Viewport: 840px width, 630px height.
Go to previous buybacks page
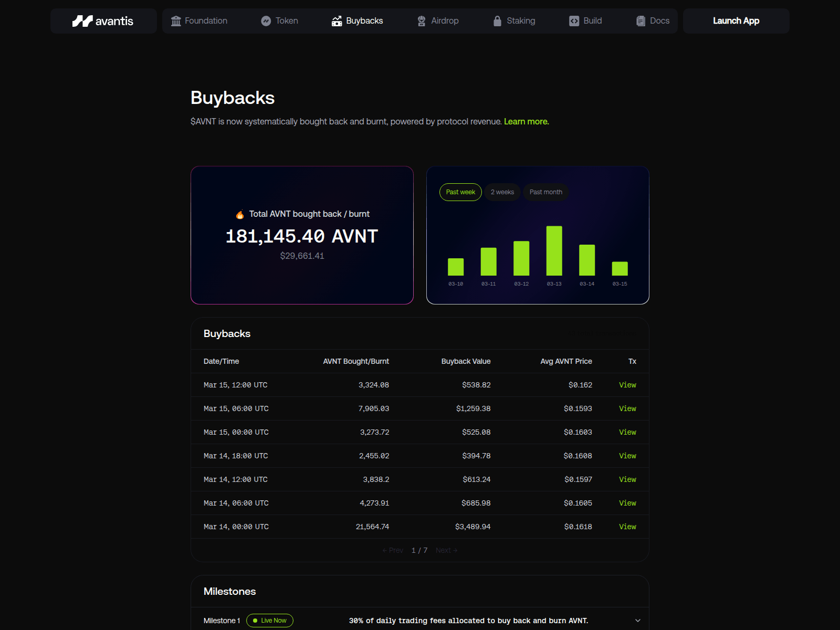[x=393, y=550]
